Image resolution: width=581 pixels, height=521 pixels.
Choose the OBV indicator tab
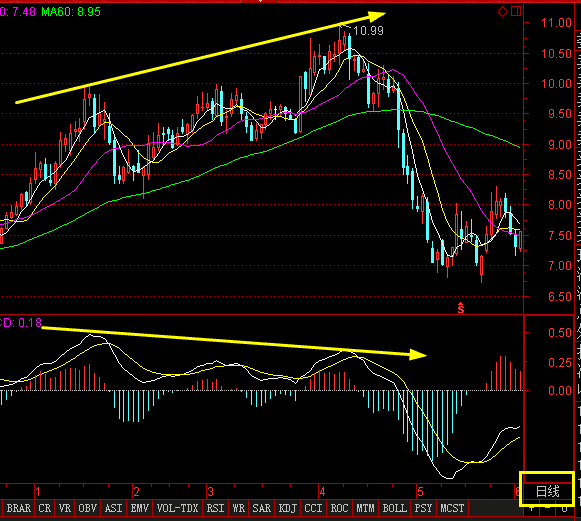tap(87, 508)
